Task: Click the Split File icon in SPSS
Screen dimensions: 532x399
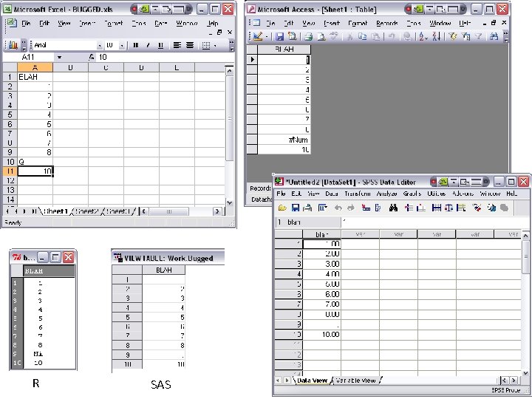Action: (x=437, y=208)
